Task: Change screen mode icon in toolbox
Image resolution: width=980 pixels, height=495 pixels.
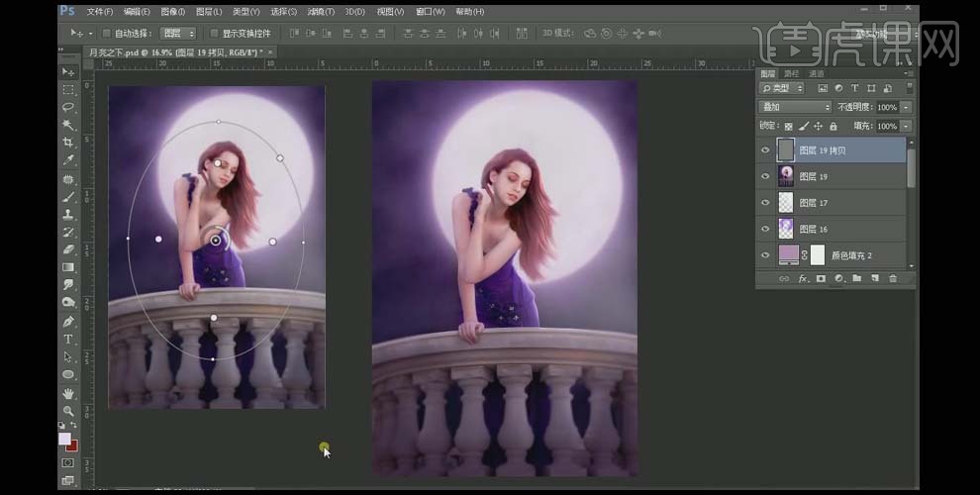Action: [x=68, y=480]
